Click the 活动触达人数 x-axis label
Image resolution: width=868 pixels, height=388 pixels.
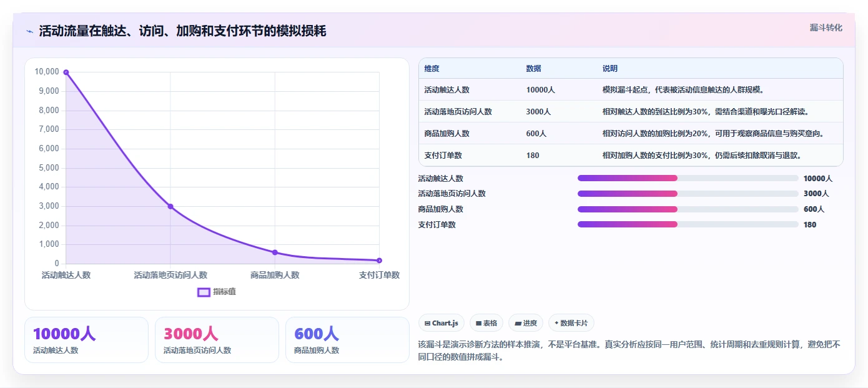point(66,275)
